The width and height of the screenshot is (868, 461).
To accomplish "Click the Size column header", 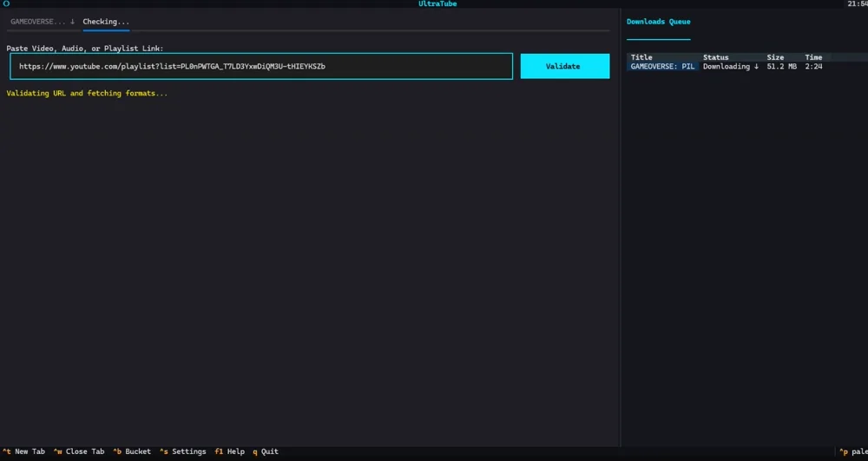I will coord(775,57).
